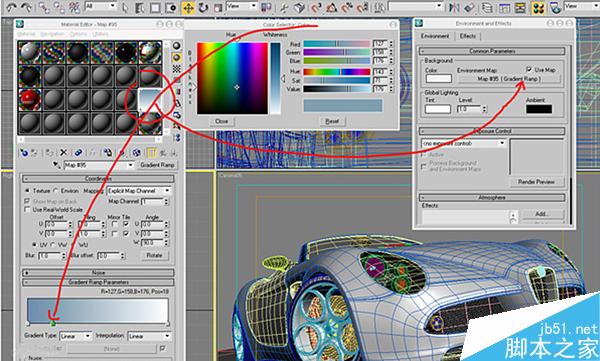Open the Select by Name list
Image resolution: width=600 pixels, height=361 pixels.
pos(140,7)
